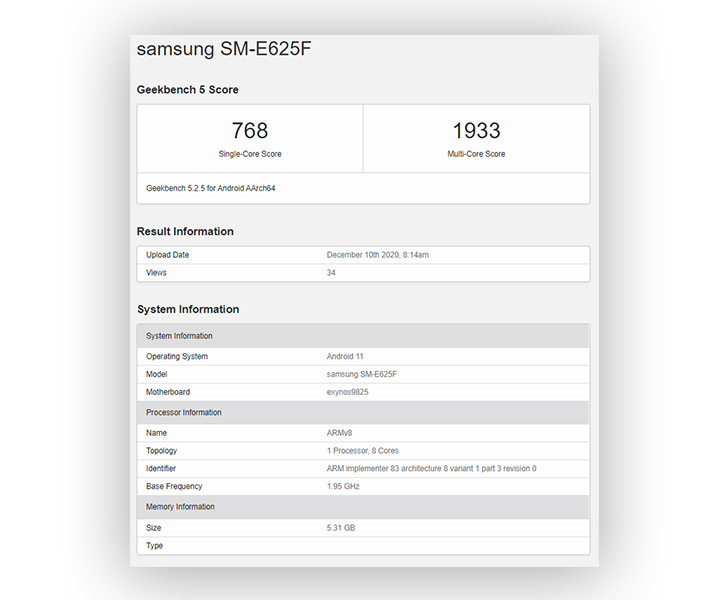This screenshot has width=728, height=600.
Task: Click the title 'samsung SM-E625F'
Action: pyautogui.click(x=224, y=49)
